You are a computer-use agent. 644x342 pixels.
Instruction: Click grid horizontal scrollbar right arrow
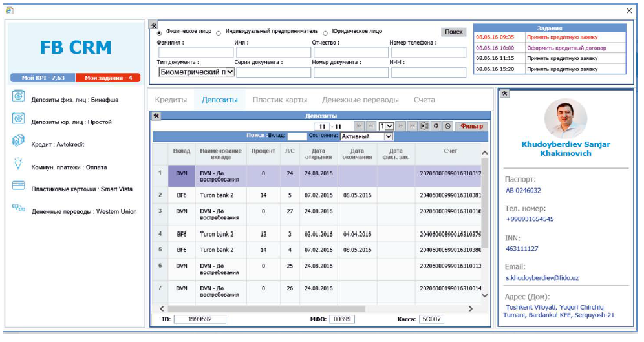coord(470,309)
